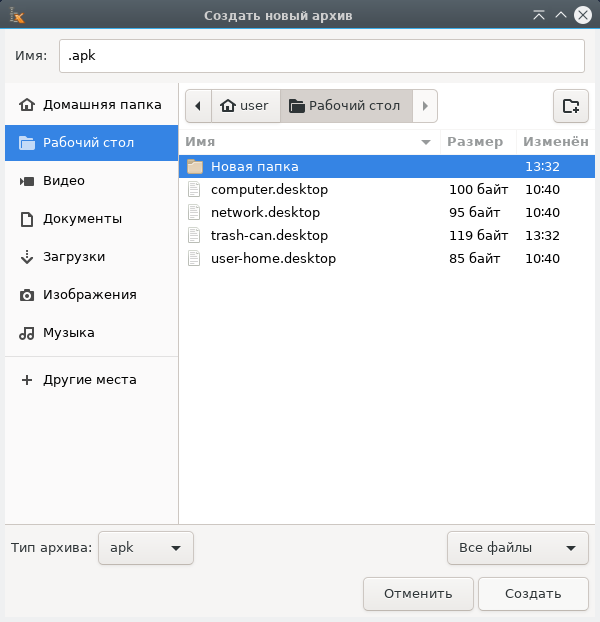Image resolution: width=600 pixels, height=622 pixels.
Task: Select Изображения in the sidebar
Action: pyautogui.click(x=89, y=295)
